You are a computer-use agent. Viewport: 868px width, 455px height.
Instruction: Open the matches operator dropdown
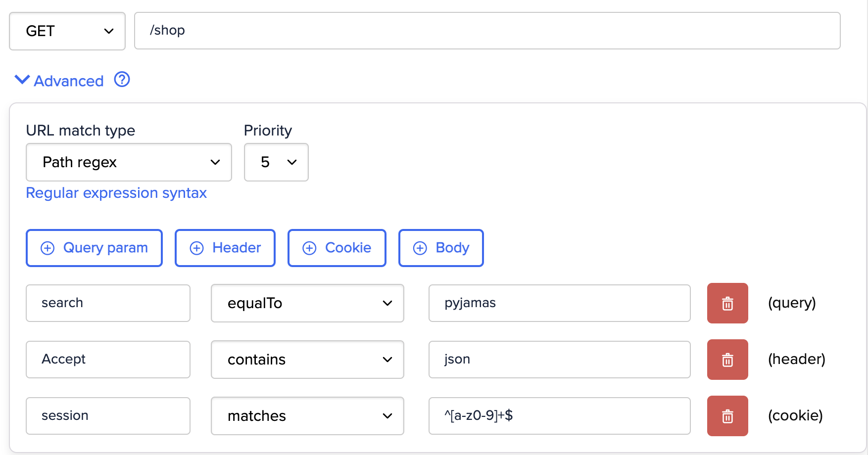coord(307,416)
